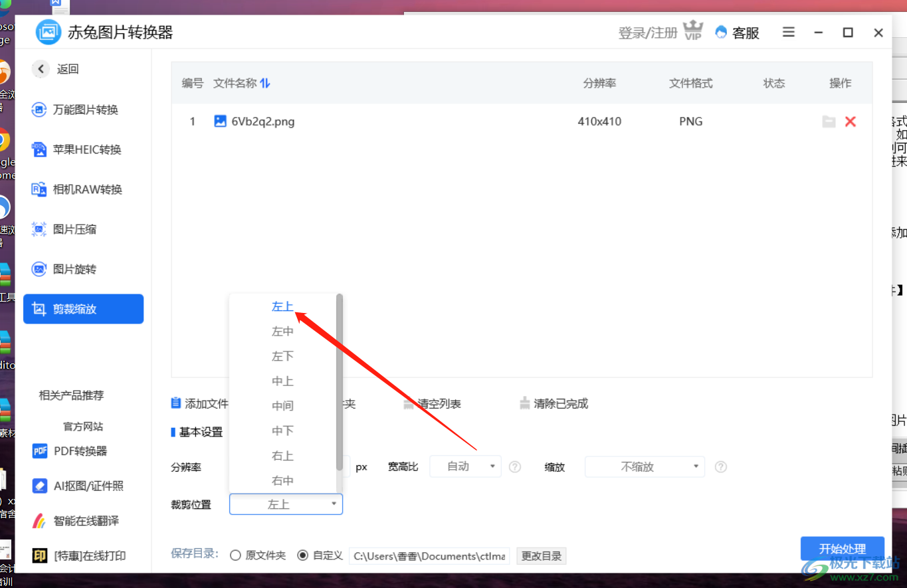Click 更改目录 button

[x=542, y=556]
